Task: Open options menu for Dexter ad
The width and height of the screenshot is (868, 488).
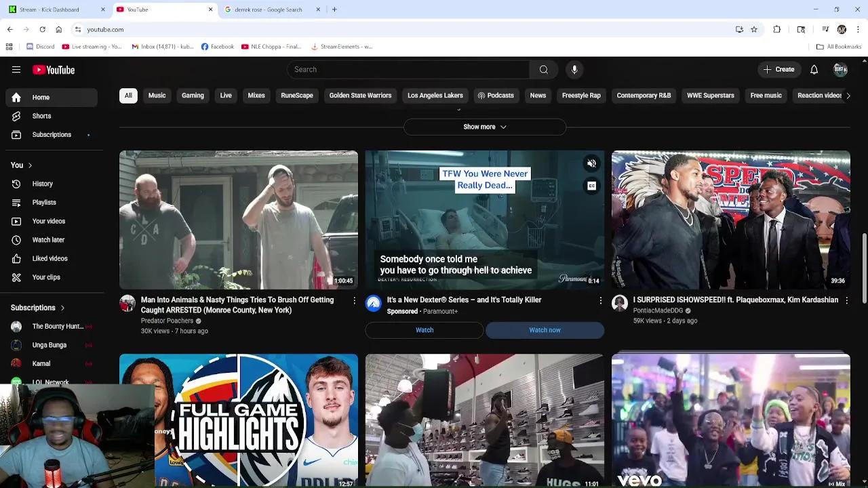Action: coord(600,300)
